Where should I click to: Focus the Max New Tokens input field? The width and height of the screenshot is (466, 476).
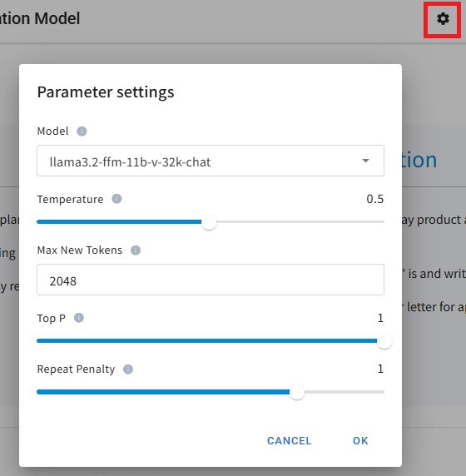tap(211, 280)
